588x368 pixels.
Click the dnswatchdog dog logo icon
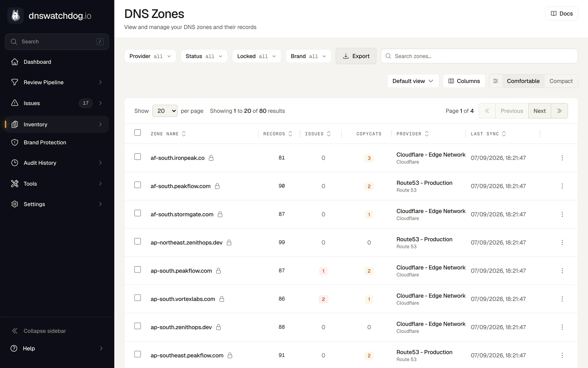[16, 16]
